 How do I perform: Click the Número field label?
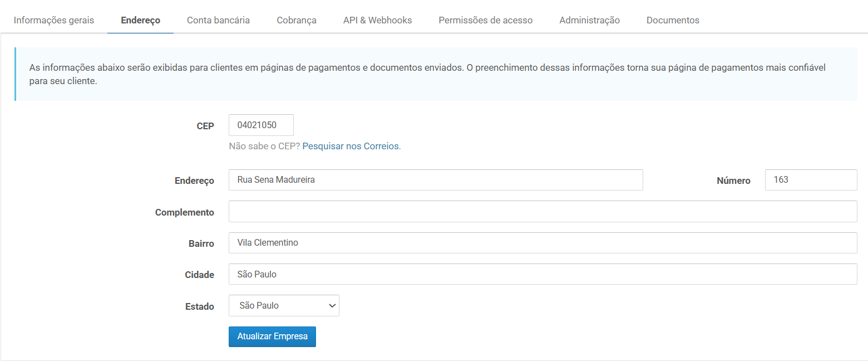click(x=733, y=180)
